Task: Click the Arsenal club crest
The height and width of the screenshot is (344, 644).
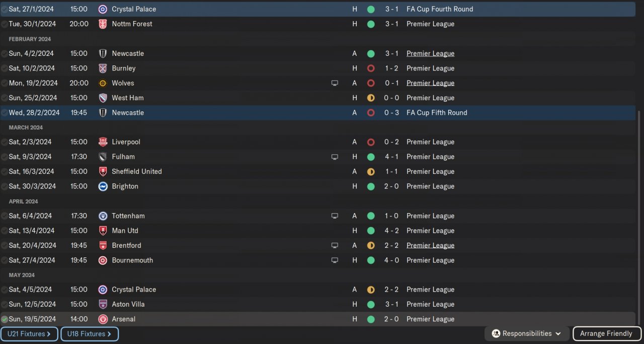Action: coord(103,319)
